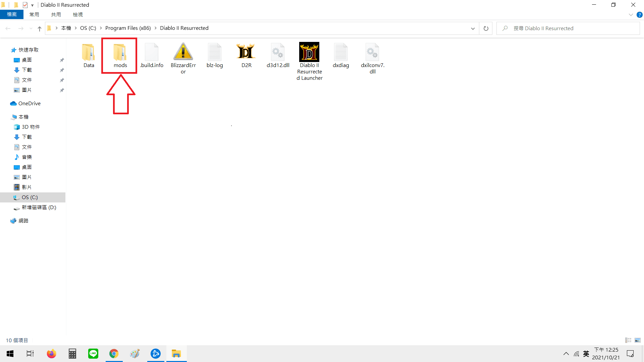The width and height of the screenshot is (644, 362).
Task: Open the 檔案 menu tab
Action: [12, 15]
